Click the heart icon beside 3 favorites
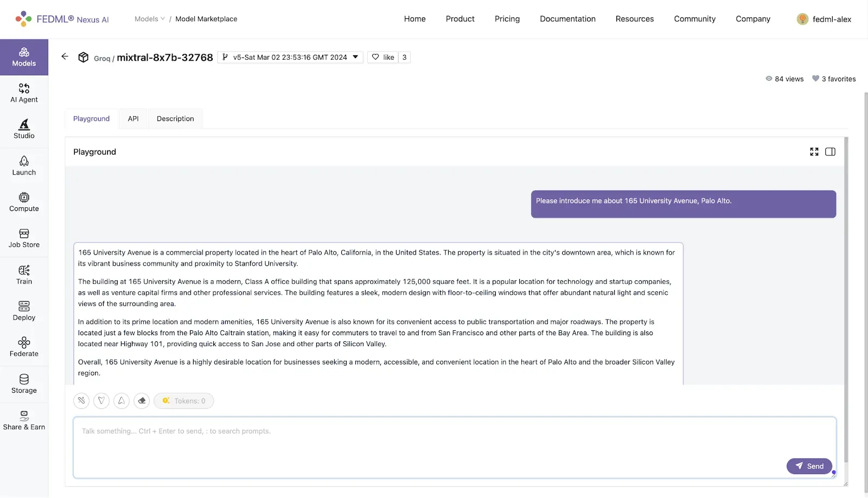 tap(815, 79)
